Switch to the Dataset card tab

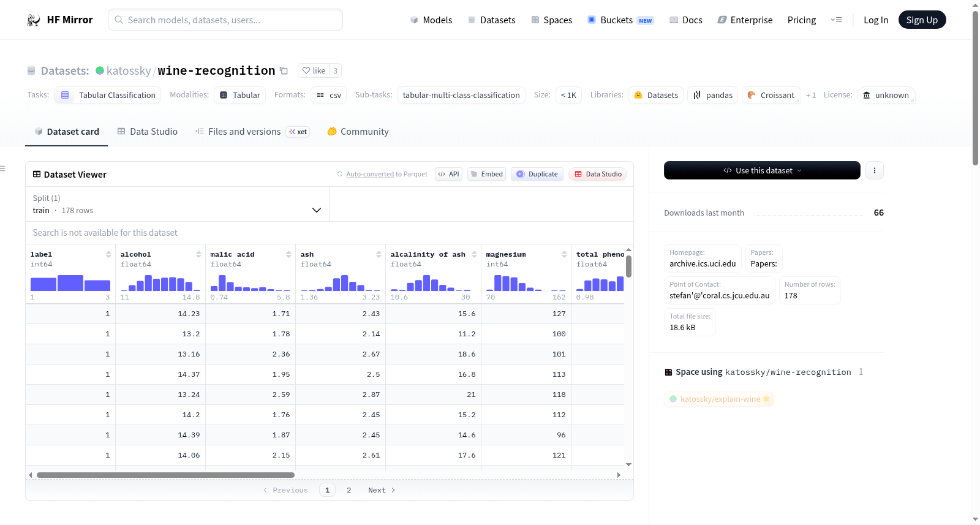point(66,132)
